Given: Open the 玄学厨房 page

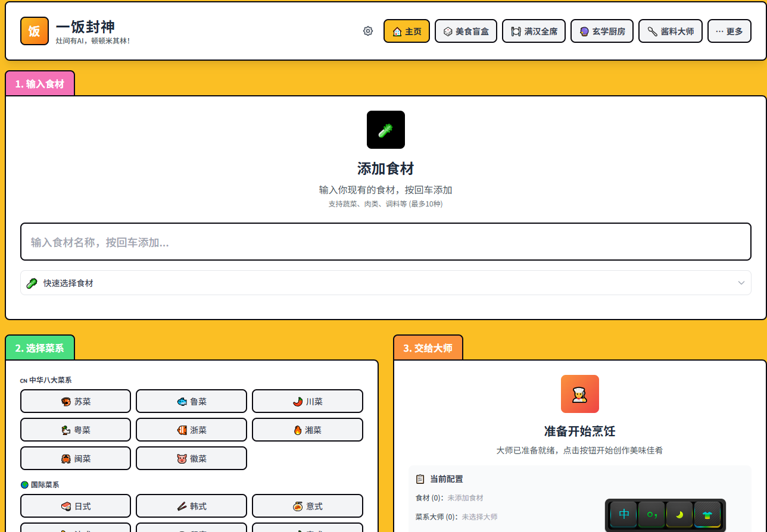Looking at the screenshot, I should click(601, 31).
